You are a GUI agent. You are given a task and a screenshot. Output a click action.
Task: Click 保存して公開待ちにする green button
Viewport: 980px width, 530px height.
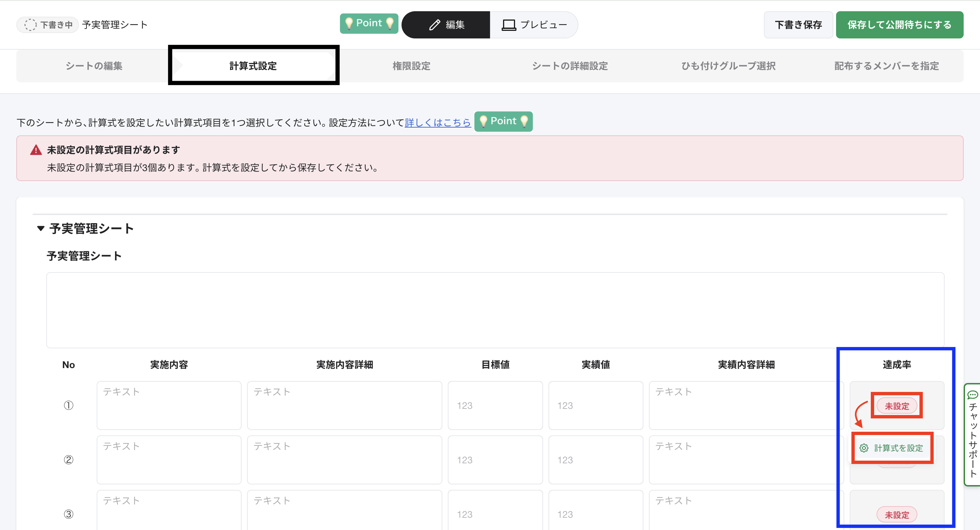(899, 25)
